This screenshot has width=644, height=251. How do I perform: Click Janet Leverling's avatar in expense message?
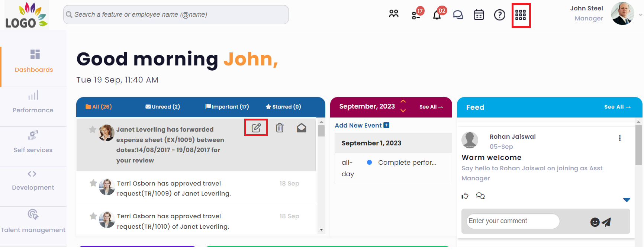click(x=107, y=133)
